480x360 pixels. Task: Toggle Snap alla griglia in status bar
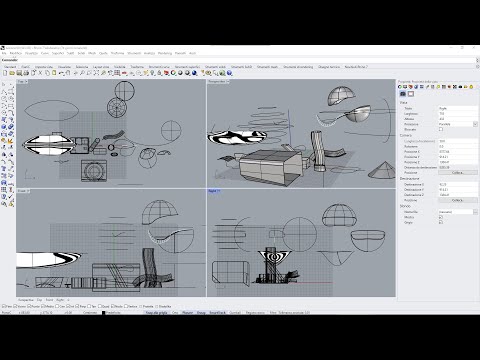pyautogui.click(x=157, y=313)
